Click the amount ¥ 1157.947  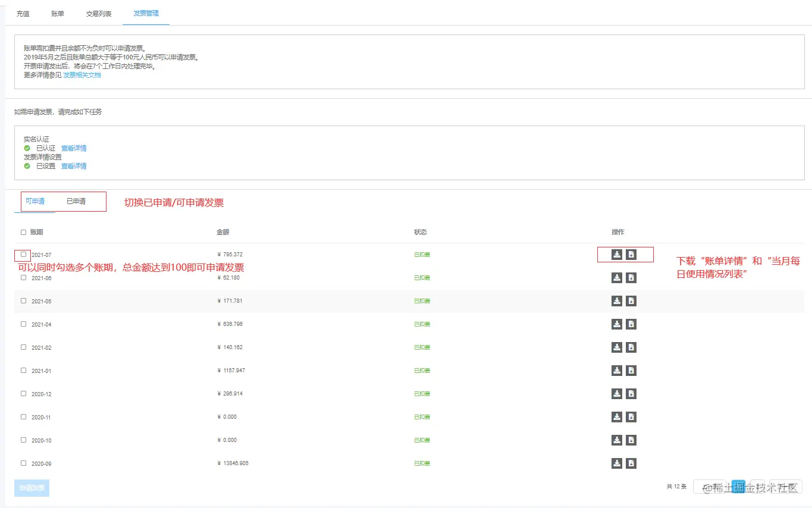[231, 371]
